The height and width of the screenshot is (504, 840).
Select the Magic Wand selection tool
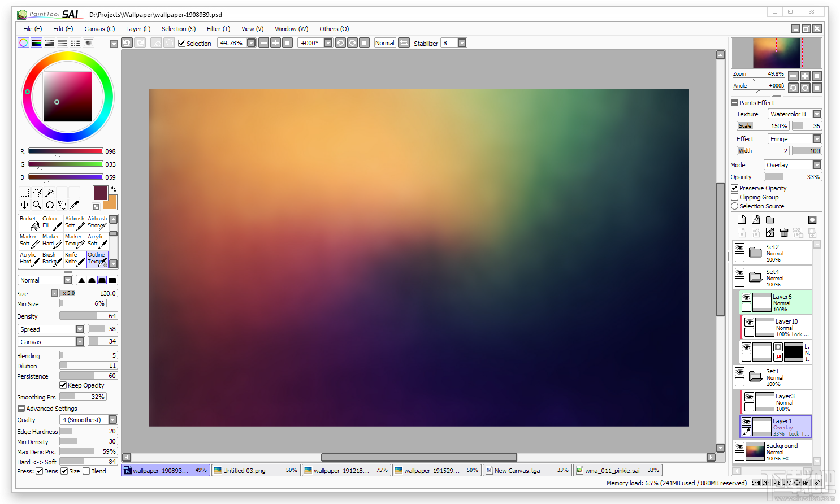pos(50,192)
